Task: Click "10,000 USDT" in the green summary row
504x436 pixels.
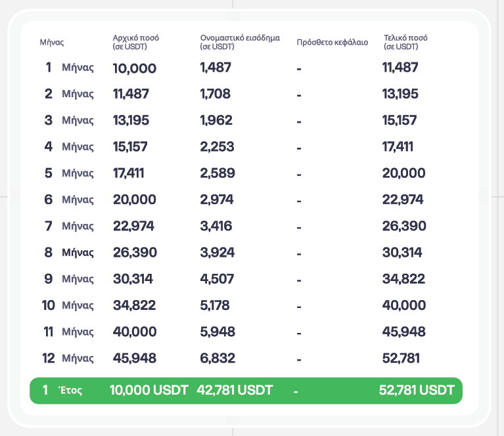Action: tap(149, 390)
